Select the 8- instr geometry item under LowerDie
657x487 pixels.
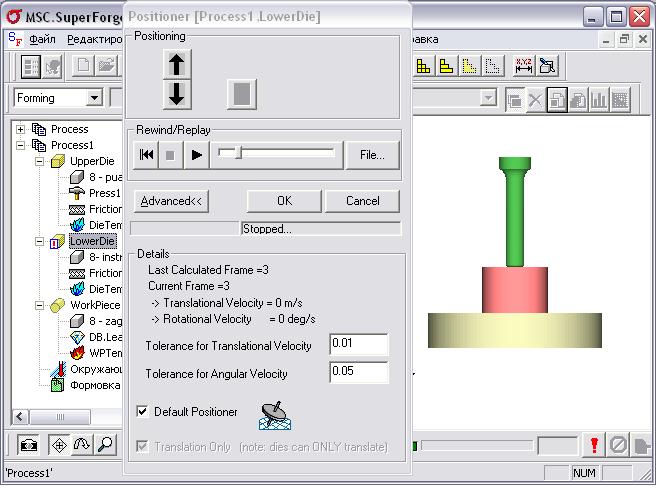[105, 257]
